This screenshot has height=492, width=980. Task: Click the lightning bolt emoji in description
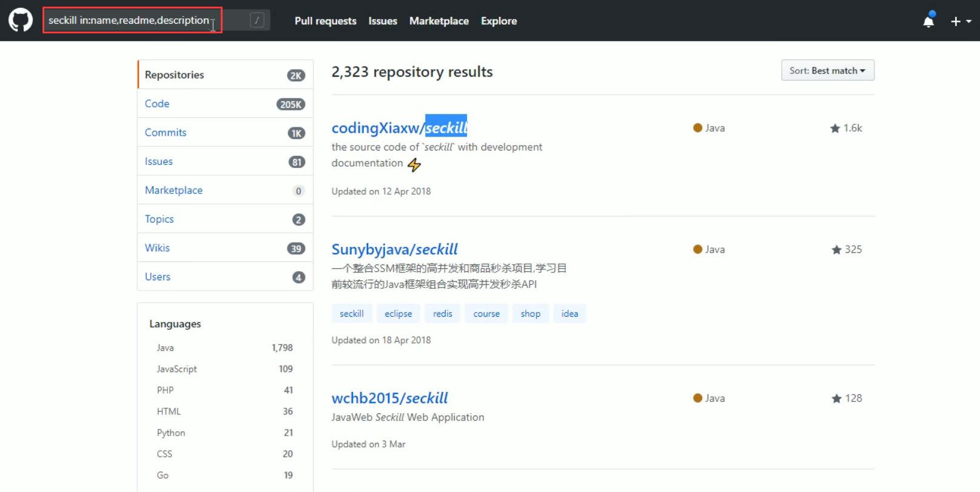414,164
